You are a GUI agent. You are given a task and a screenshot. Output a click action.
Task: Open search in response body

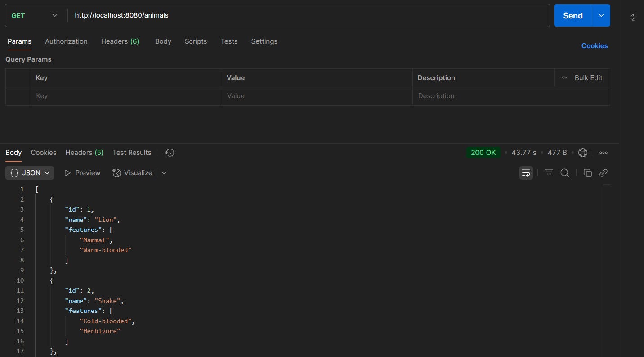565,173
